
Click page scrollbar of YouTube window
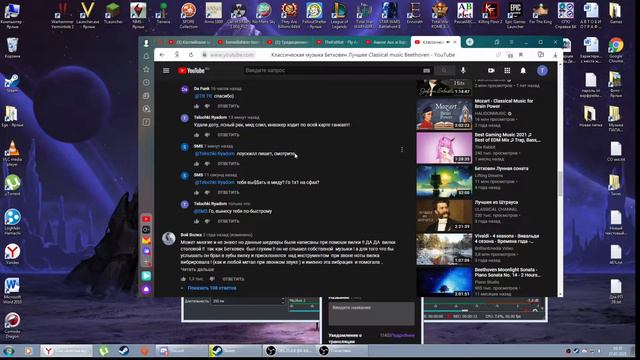[560, 183]
